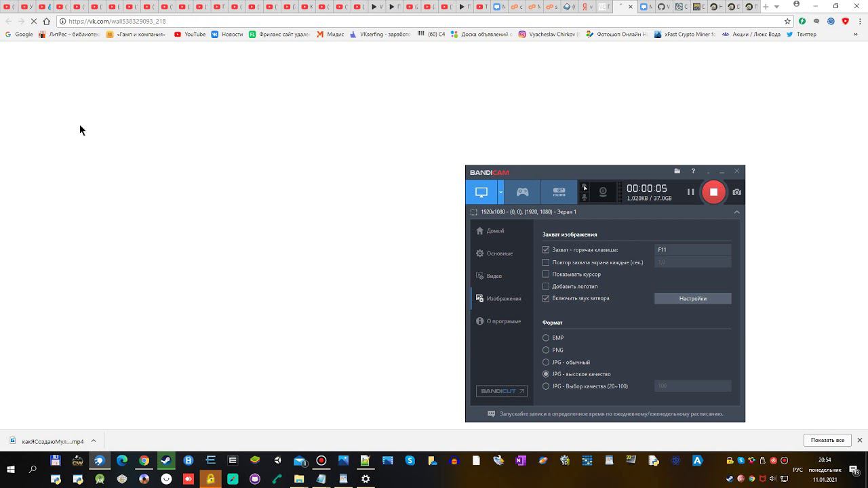The image size is (868, 488).
Task: Close the Chrome downloads bar
Action: point(860,440)
